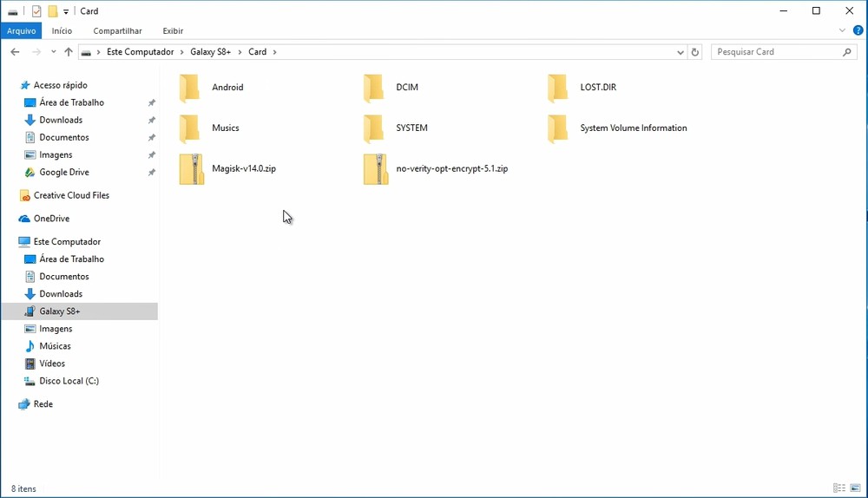Click the drive icon in the title bar
Viewport: 868px width, 498px height.
tap(13, 11)
